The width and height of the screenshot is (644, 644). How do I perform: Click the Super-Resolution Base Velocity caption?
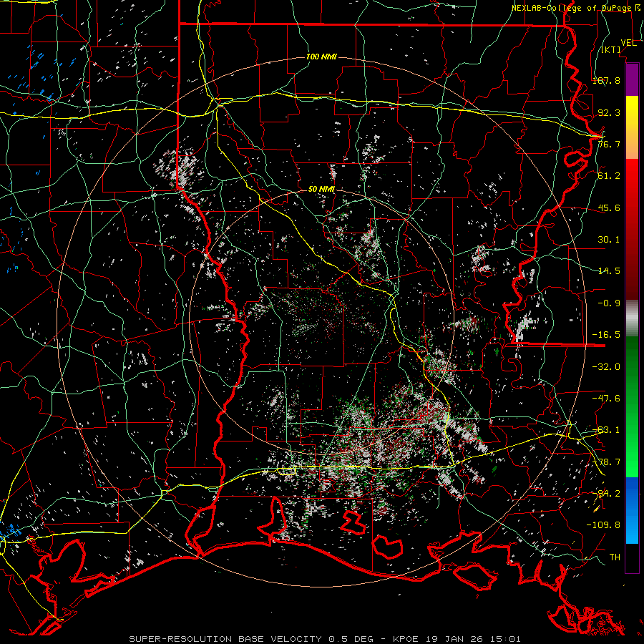pos(325,639)
